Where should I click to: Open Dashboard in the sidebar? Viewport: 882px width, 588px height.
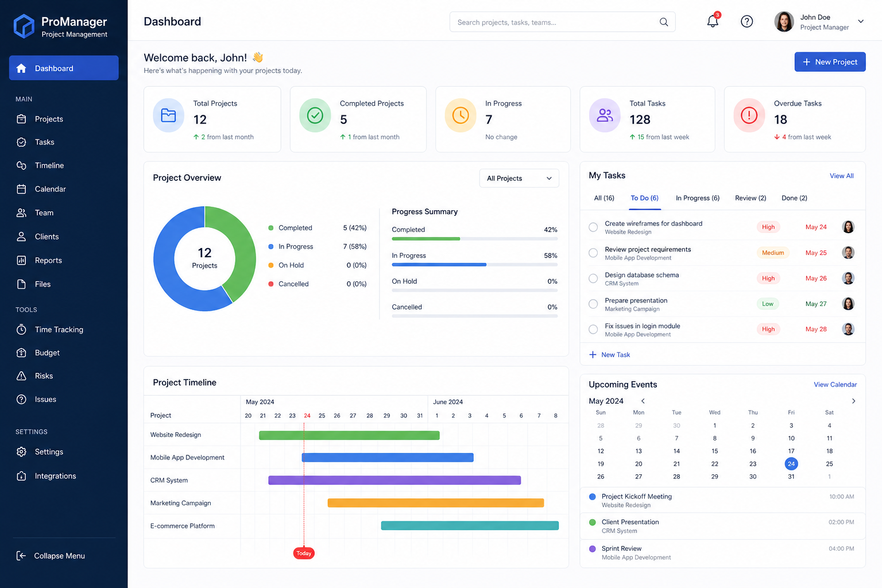click(x=64, y=68)
